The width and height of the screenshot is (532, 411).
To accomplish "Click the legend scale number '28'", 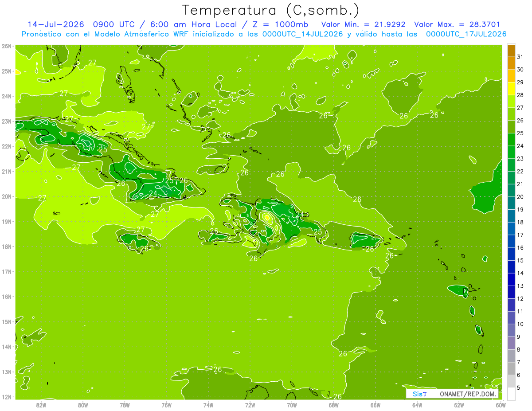I will point(520,95).
